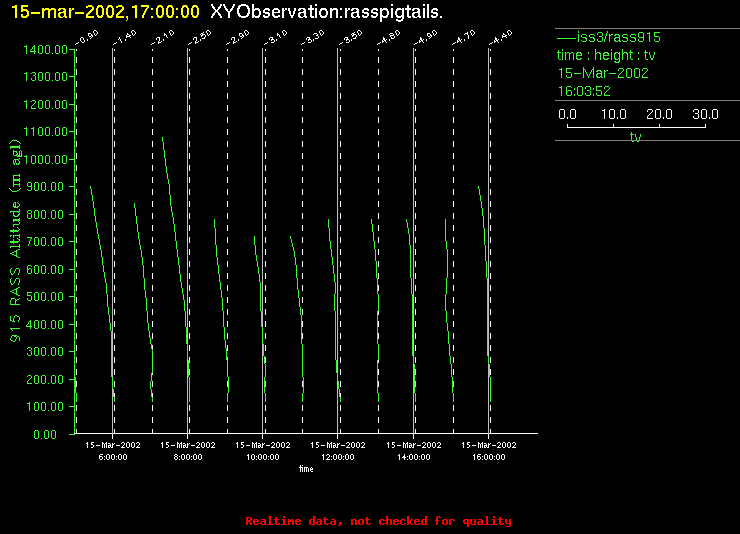Click the -3.50 profile label at top
The height and width of the screenshot is (534, 740).
coord(351,38)
